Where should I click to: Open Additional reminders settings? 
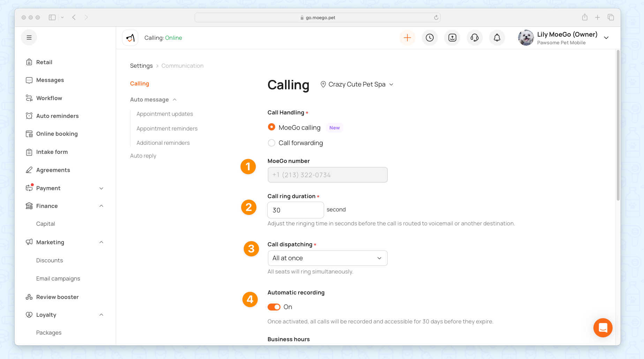point(163,143)
